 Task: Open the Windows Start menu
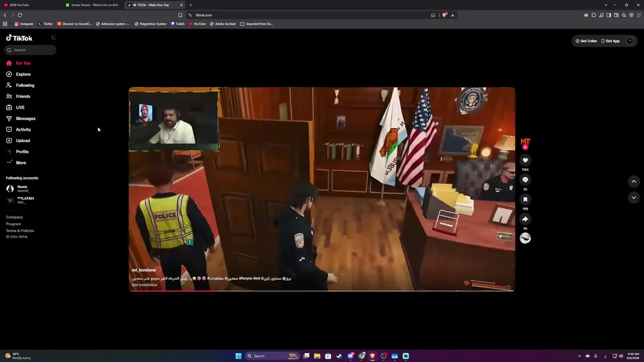point(238,356)
